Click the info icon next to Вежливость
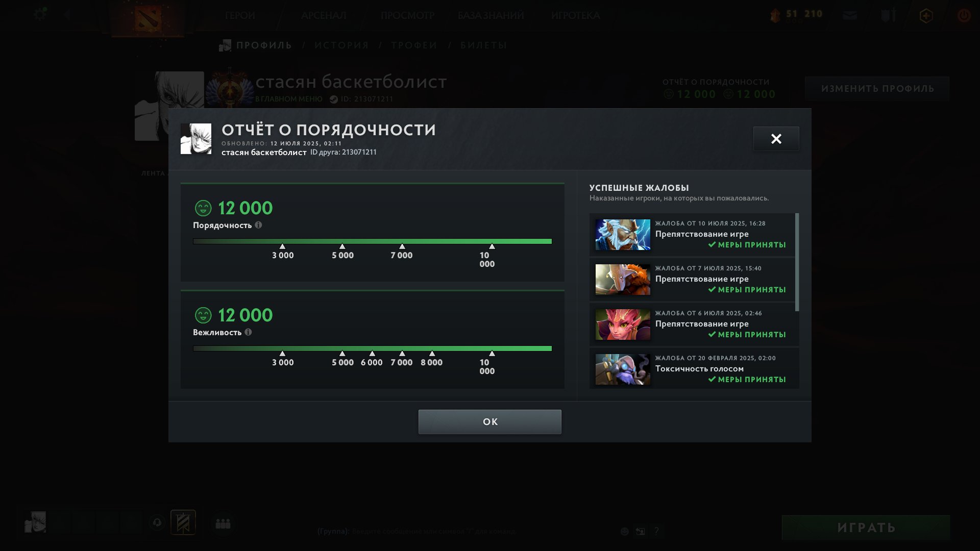Image resolution: width=980 pixels, height=551 pixels. (x=248, y=332)
